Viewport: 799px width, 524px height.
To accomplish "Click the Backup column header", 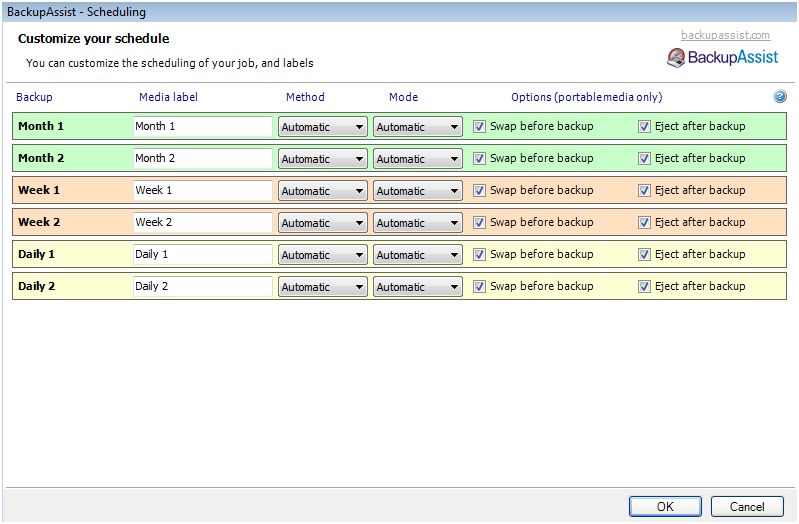I will [34, 97].
